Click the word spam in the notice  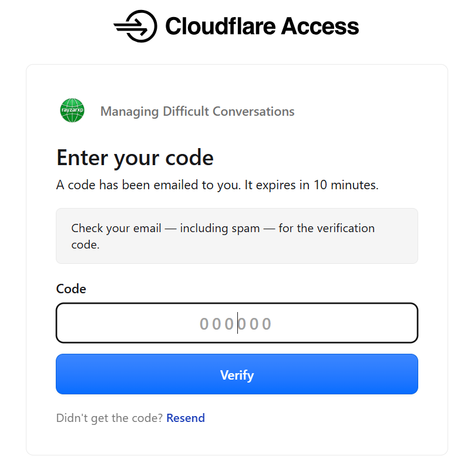246,229
